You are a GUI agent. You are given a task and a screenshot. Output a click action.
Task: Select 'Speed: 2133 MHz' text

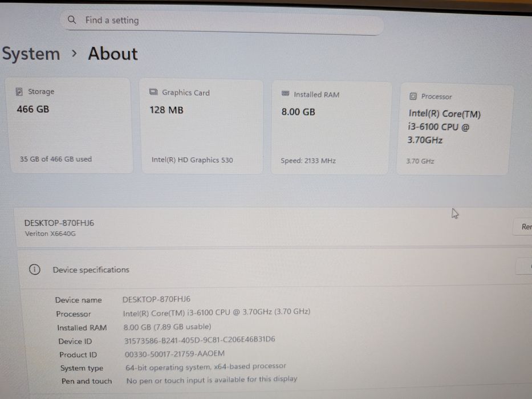308,161
